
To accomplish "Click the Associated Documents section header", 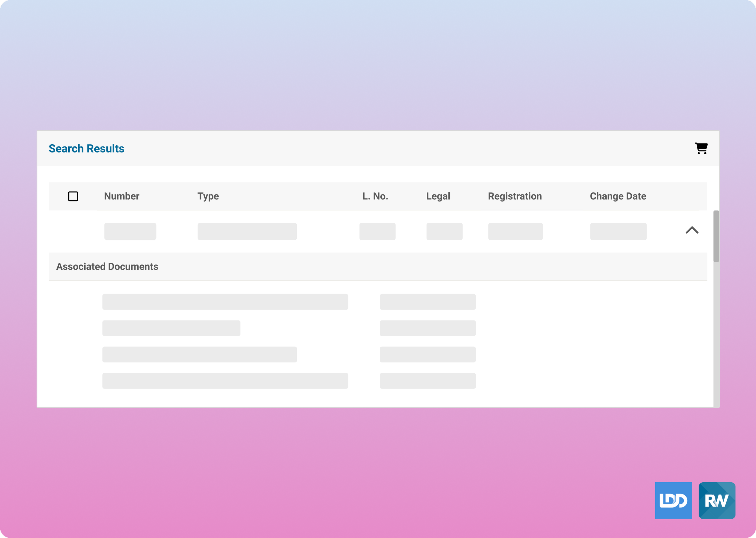I will [x=107, y=266].
